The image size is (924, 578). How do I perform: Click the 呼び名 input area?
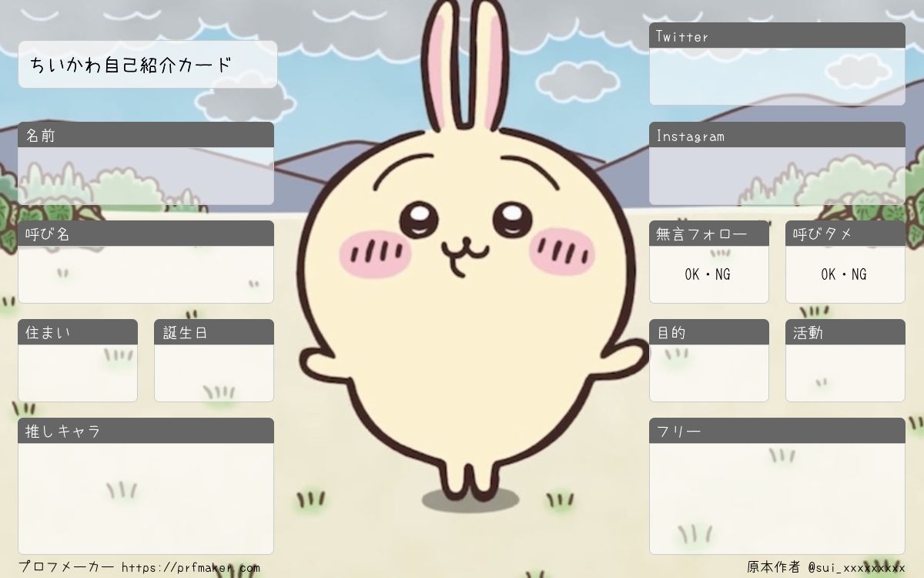(146, 274)
